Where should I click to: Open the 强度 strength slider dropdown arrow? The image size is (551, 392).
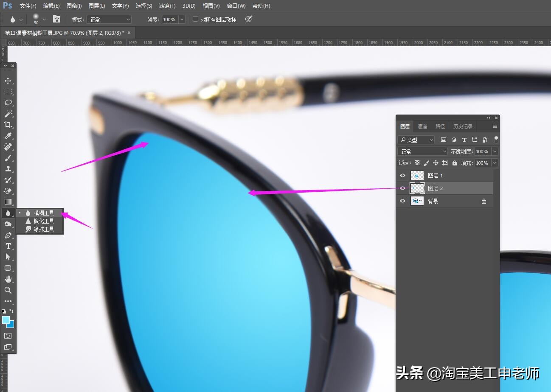182,20
